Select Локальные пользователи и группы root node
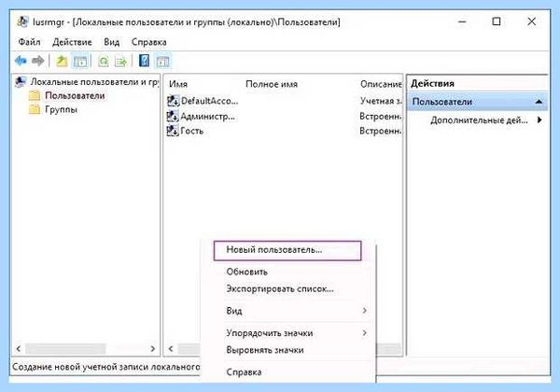 tap(94, 82)
